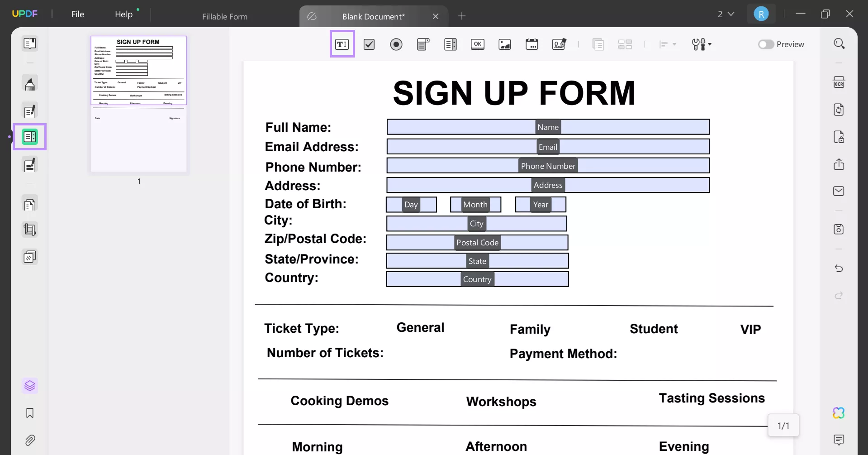The width and height of the screenshot is (868, 455).
Task: Select the Digital Signature field tool
Action: [x=559, y=44]
